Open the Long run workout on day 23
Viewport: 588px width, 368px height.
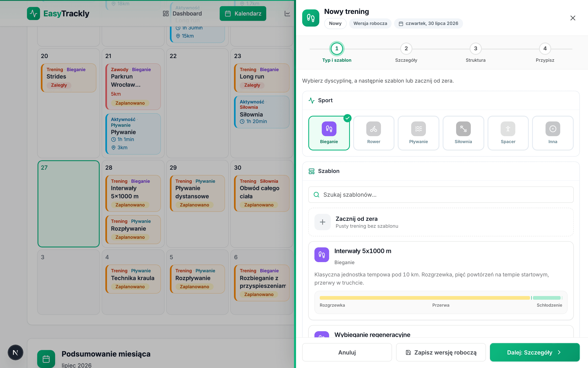pos(262,78)
